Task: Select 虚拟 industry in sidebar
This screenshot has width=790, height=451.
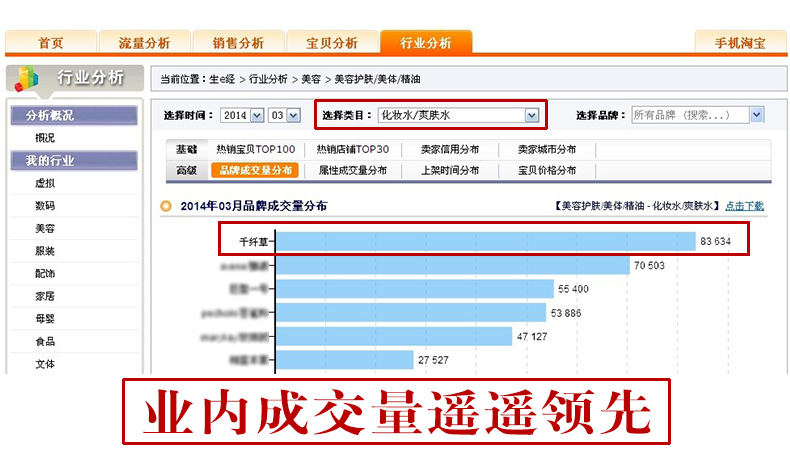Action: pos(45,183)
